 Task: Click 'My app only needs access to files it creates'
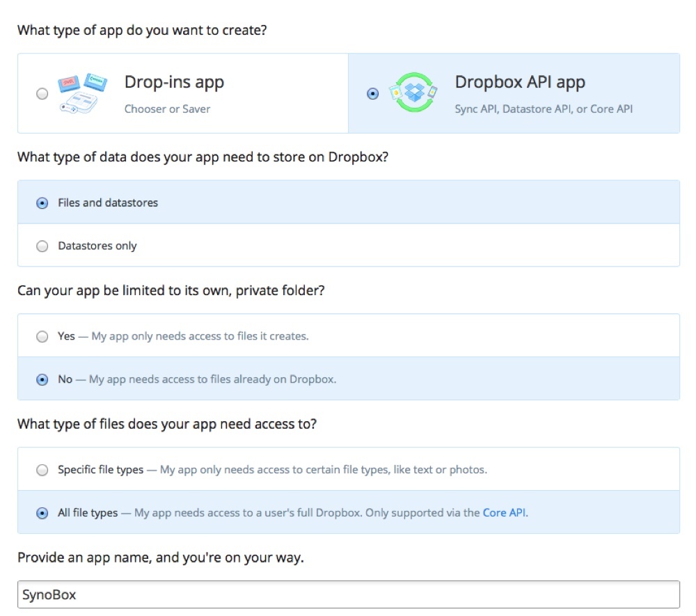200,336
